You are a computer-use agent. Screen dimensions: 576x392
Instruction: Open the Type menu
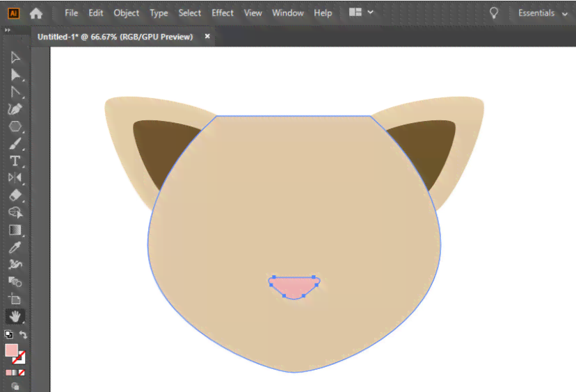[159, 13]
